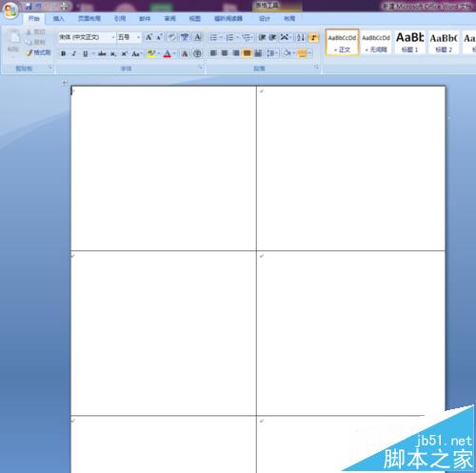Apply strikethrough with the abc icon
This screenshot has height=473, width=476.
click(102, 53)
